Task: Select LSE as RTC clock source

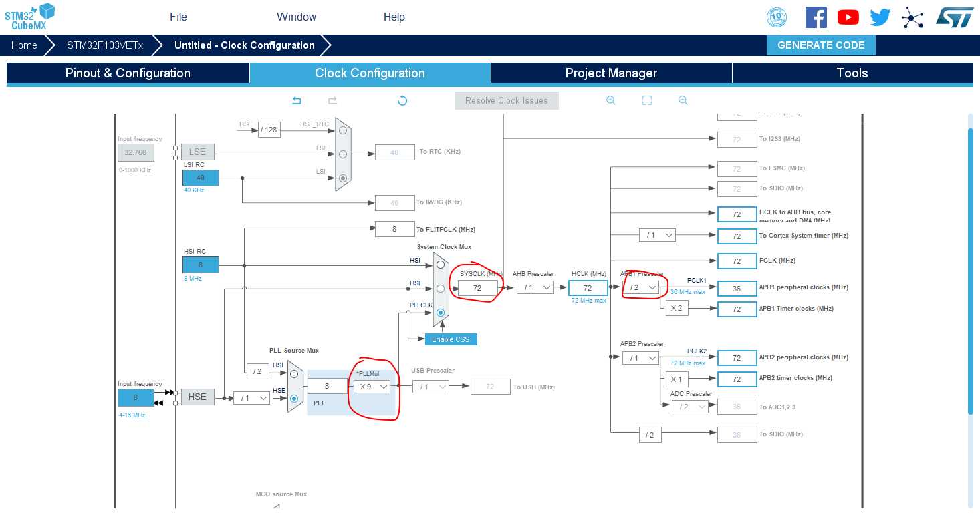Action: [343, 154]
